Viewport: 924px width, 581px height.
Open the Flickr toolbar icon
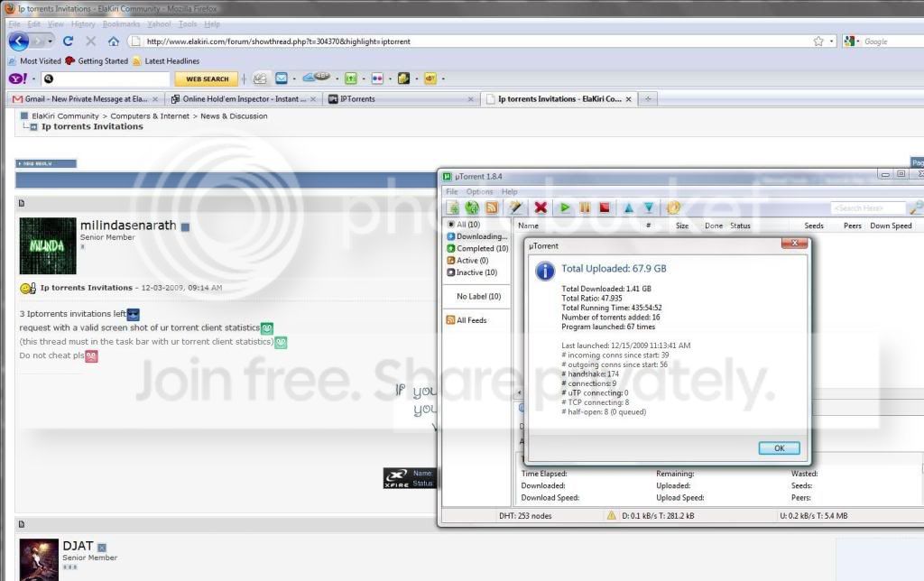377,78
